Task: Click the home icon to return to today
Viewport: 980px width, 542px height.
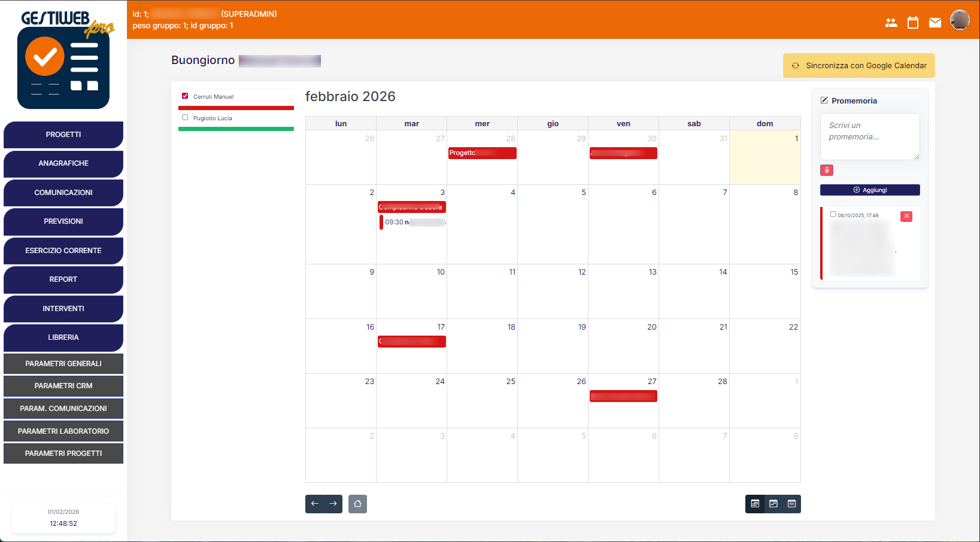Action: point(357,504)
